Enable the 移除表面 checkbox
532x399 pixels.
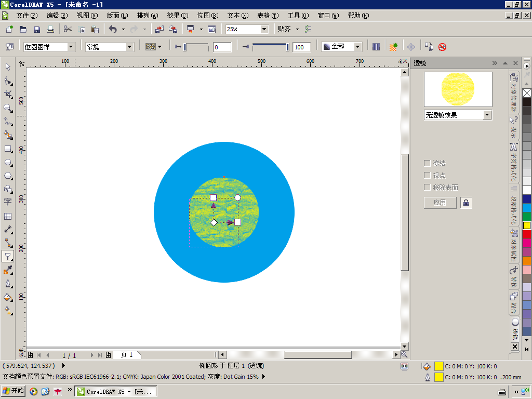[x=427, y=187]
